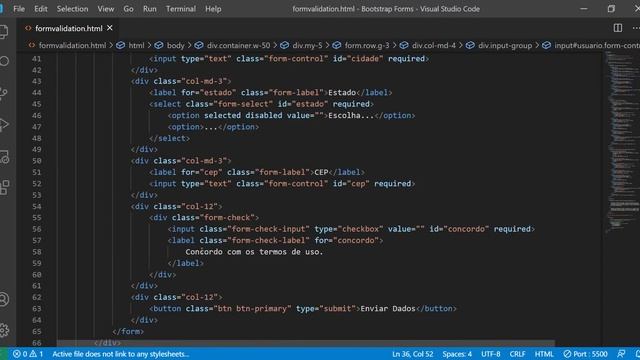Click the 'Estado' label text on line 44
640x360 pixels.
click(x=342, y=93)
